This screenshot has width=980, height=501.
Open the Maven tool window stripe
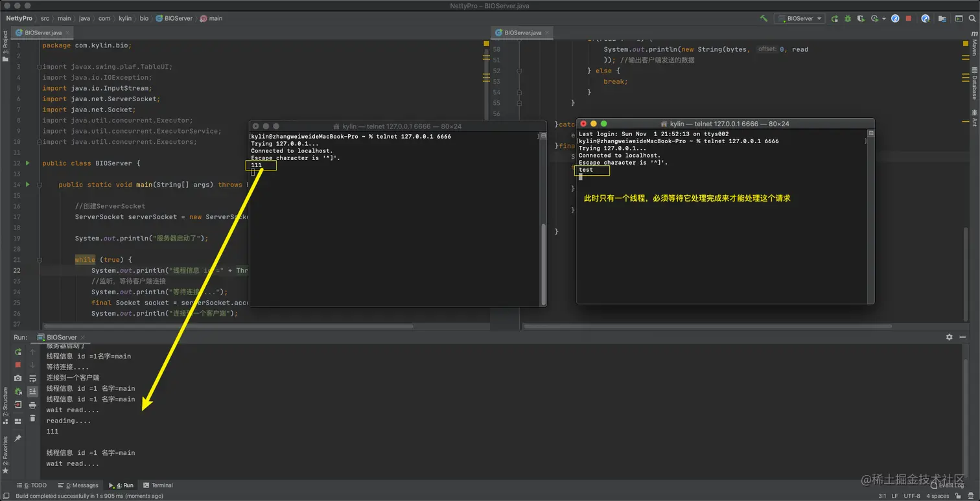(974, 43)
